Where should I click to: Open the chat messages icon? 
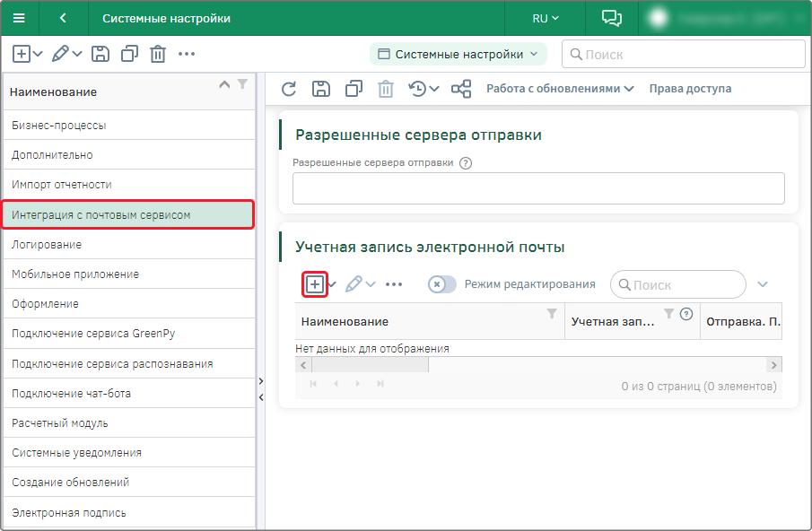coord(612,18)
